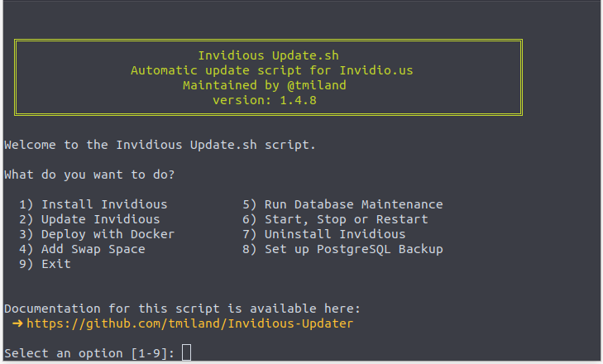Image resolution: width=603 pixels, height=364 pixels.
Task: Click the option prompt cursor input
Action: coord(186,352)
